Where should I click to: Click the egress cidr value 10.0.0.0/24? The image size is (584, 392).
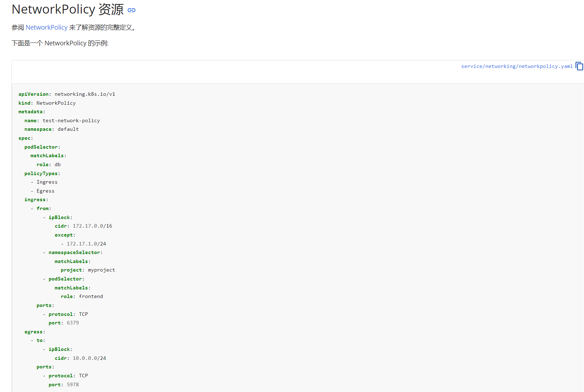coord(89,358)
